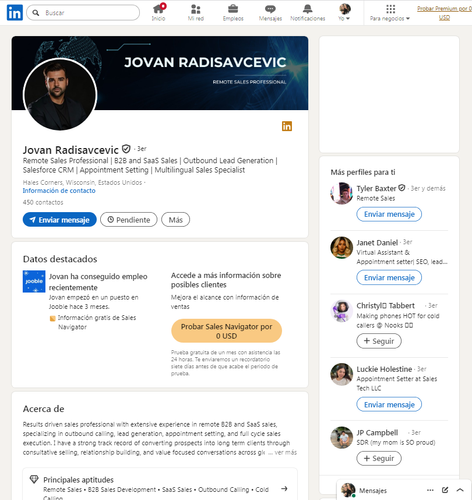The width and height of the screenshot is (472, 500).
Task: Click Hales Corners, Wisconsin location text
Action: pos(82,182)
